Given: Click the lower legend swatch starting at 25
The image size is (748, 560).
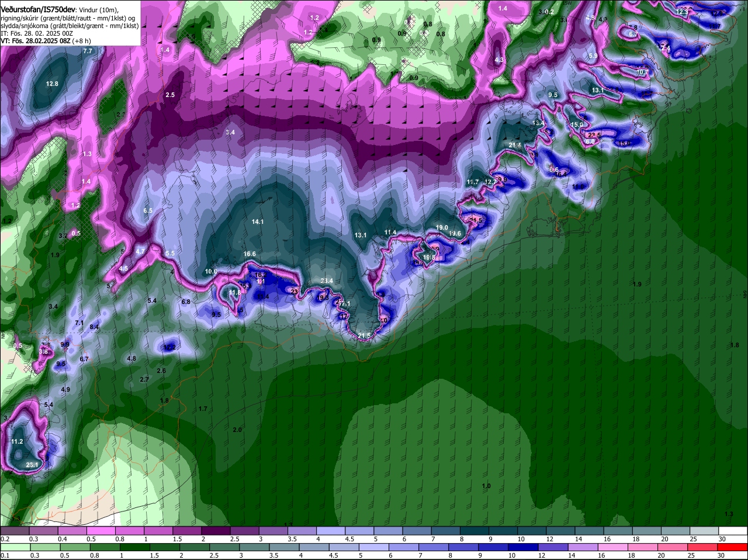Looking at the screenshot, I should [702, 548].
